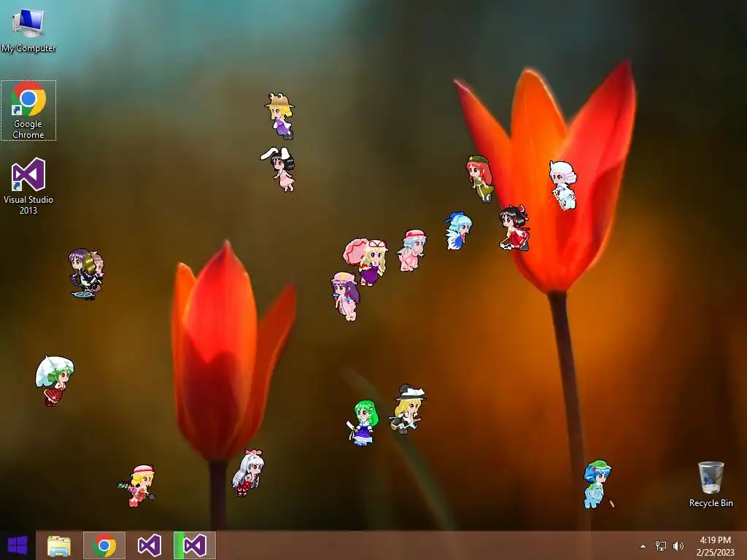Click the purple-haired girl in pajama outfit
747x560 pixels.
(x=345, y=296)
